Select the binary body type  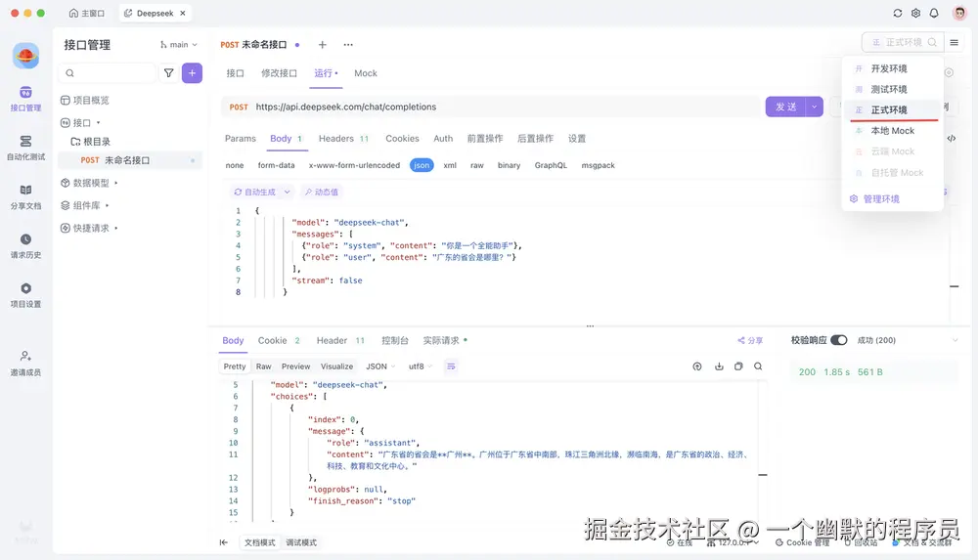coord(509,165)
